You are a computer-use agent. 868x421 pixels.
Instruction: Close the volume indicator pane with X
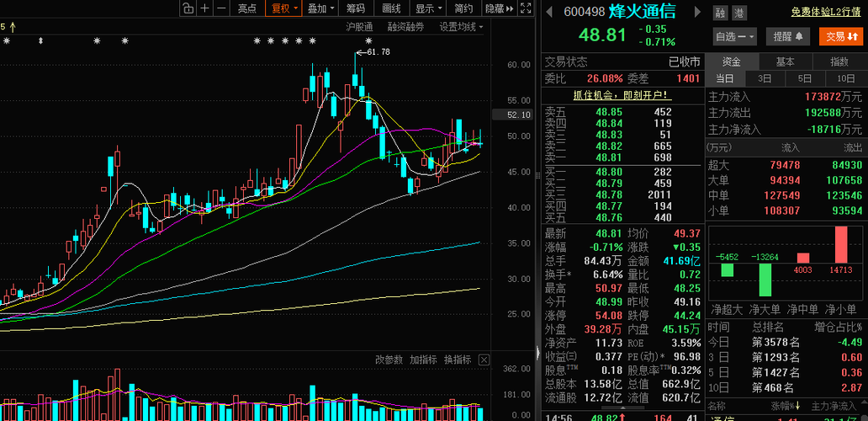(484, 360)
